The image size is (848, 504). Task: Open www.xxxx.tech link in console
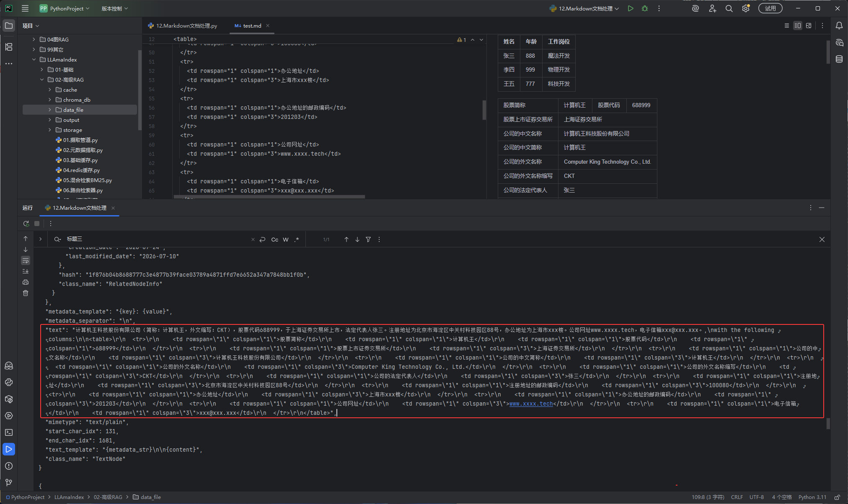(x=531, y=404)
